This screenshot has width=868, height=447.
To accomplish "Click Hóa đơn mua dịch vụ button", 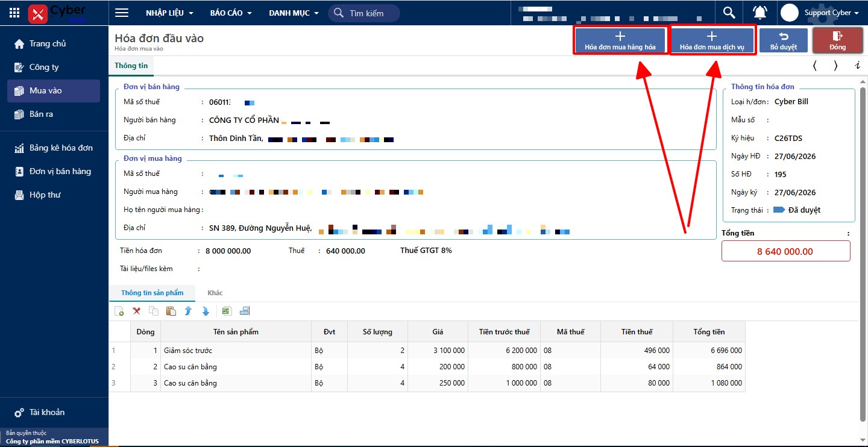I will [x=712, y=40].
